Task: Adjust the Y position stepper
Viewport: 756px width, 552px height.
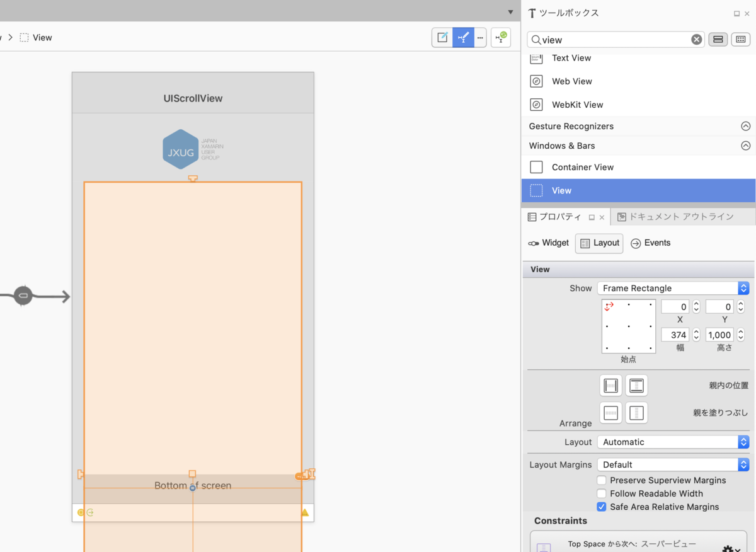Action: (x=741, y=307)
